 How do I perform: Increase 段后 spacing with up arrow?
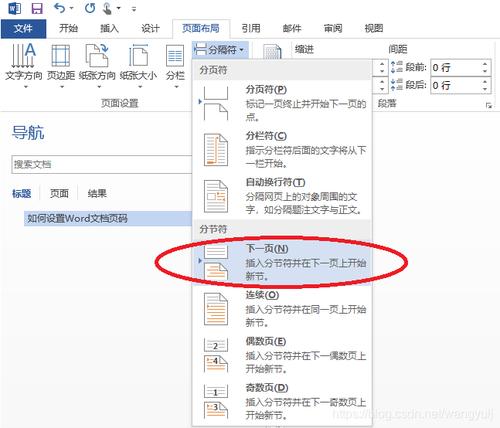(x=485, y=81)
